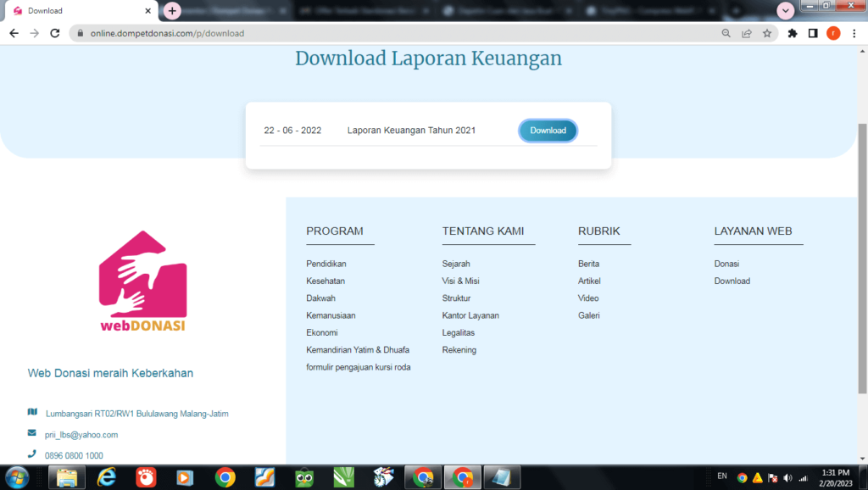Viewport: 868px width, 490px height.
Task: Open the Windows Start menu
Action: coord(17,477)
